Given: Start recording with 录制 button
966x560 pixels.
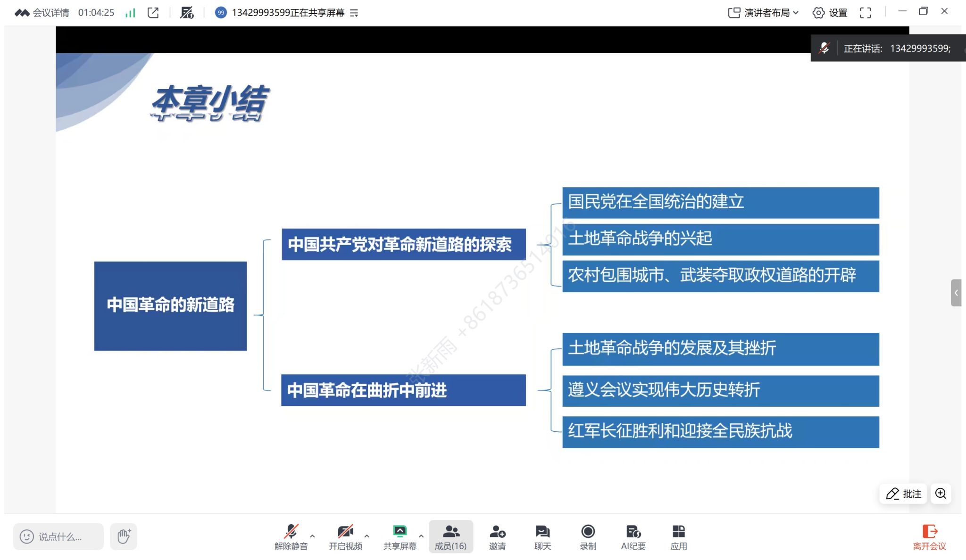Looking at the screenshot, I should click(588, 536).
